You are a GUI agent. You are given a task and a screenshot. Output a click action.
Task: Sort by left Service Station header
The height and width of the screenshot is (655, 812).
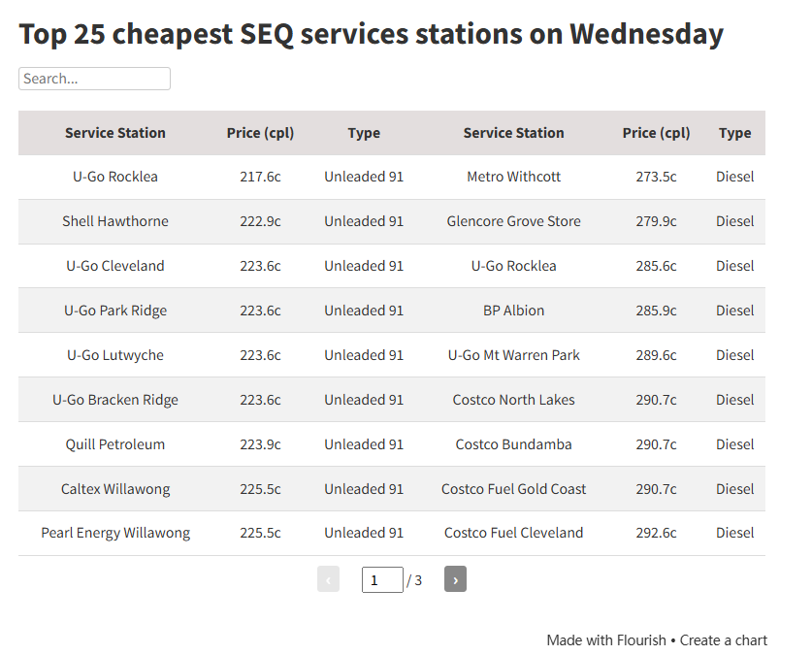pos(115,133)
